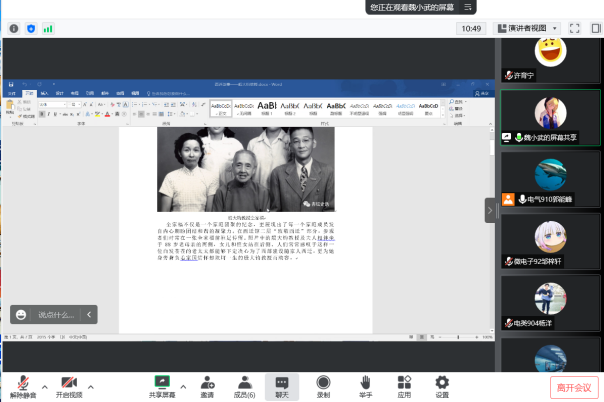Open the Chat panel
Screen dimensions: 604x402
coord(282,387)
